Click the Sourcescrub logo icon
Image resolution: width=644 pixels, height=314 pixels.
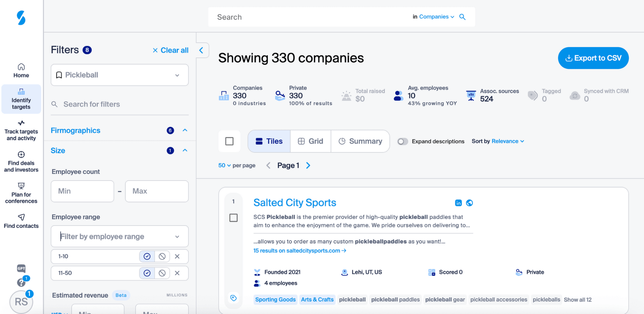[x=21, y=18]
